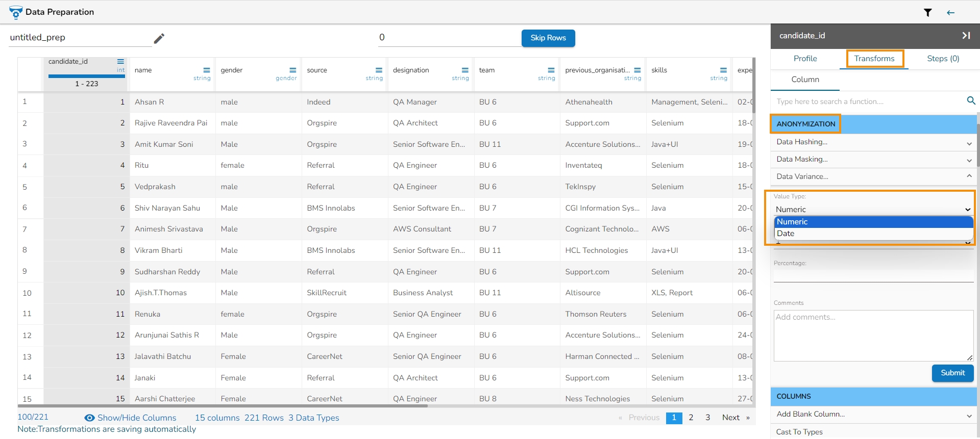Select Date option in Value Type list
This screenshot has width=980, height=439.
[x=786, y=234]
